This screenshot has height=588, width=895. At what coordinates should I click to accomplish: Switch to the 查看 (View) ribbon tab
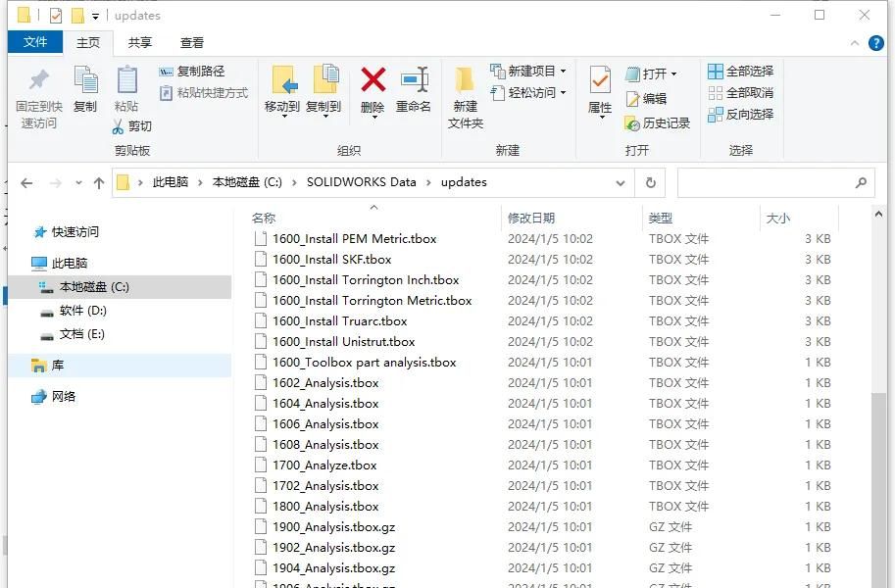click(192, 42)
